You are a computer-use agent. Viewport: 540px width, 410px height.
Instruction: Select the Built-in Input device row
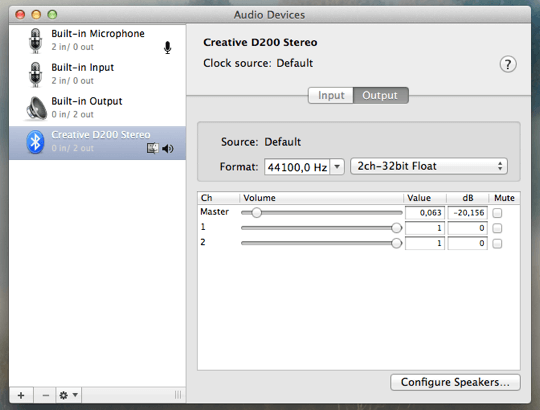97,74
